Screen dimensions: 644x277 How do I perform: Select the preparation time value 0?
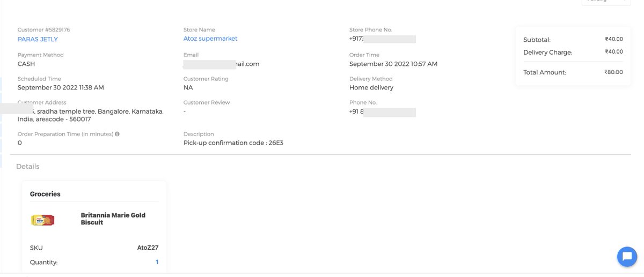20,143
